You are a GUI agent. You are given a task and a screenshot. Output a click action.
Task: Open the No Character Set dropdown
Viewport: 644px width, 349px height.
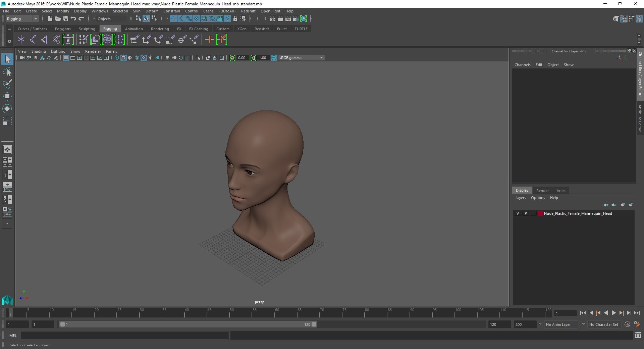pyautogui.click(x=603, y=325)
